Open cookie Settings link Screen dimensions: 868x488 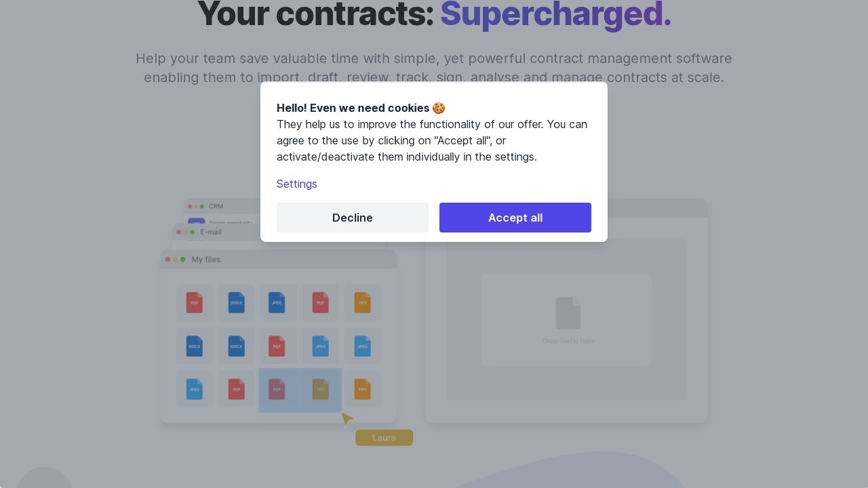296,184
